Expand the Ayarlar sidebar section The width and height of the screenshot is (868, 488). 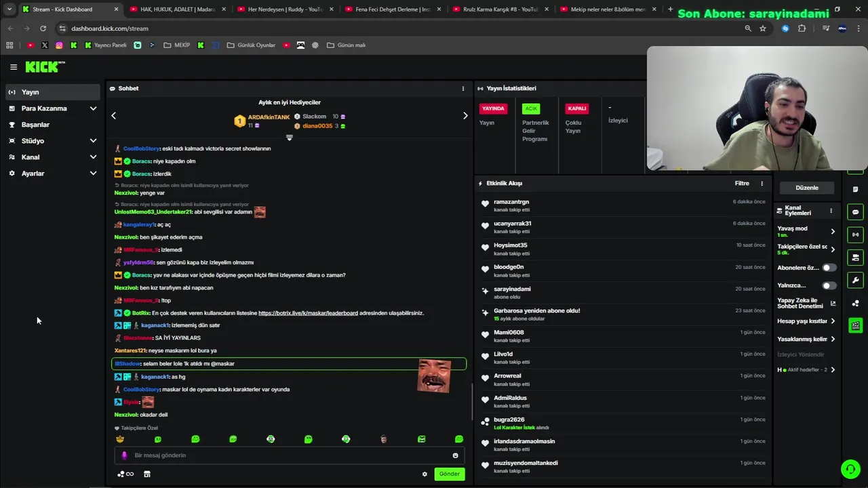[93, 174]
